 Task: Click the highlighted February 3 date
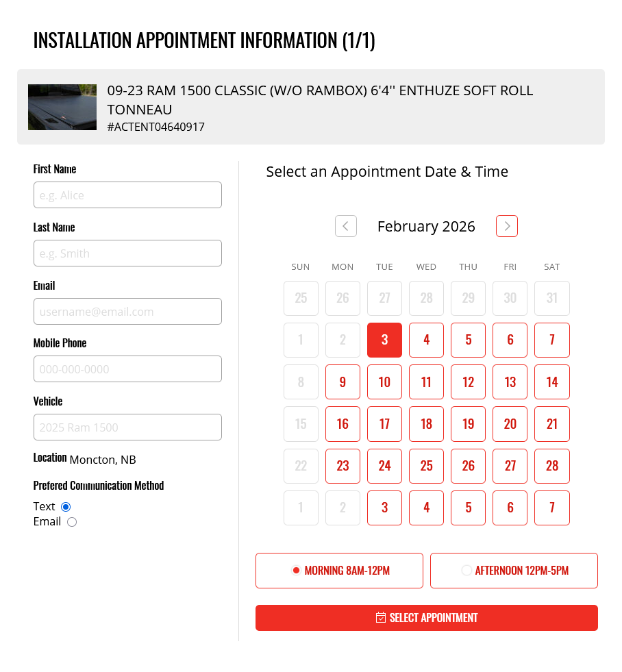(384, 340)
